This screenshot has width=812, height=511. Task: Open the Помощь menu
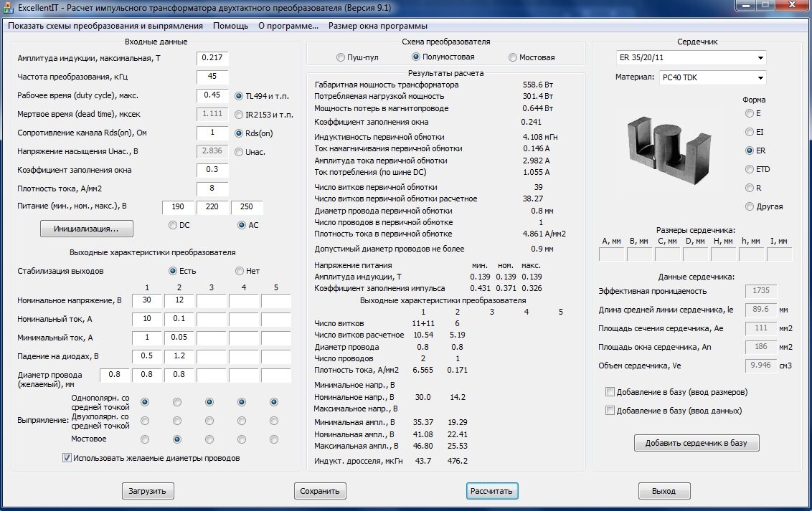pos(230,26)
